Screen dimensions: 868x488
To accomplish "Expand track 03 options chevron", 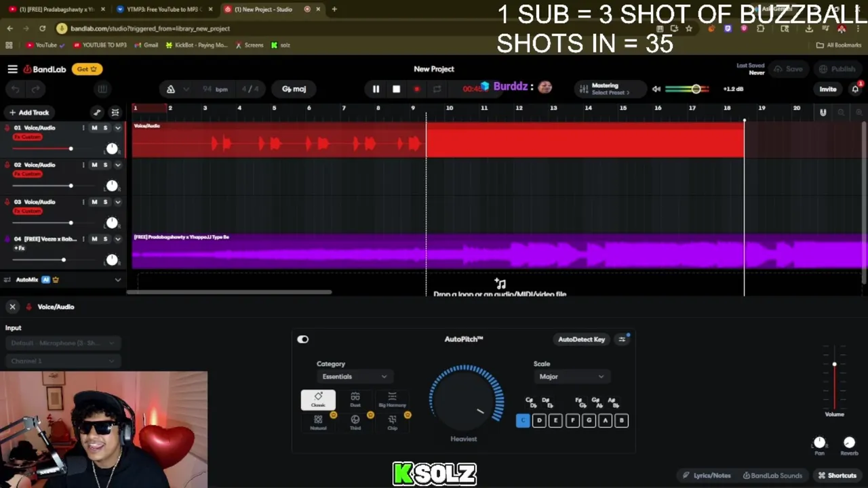I will (117, 201).
